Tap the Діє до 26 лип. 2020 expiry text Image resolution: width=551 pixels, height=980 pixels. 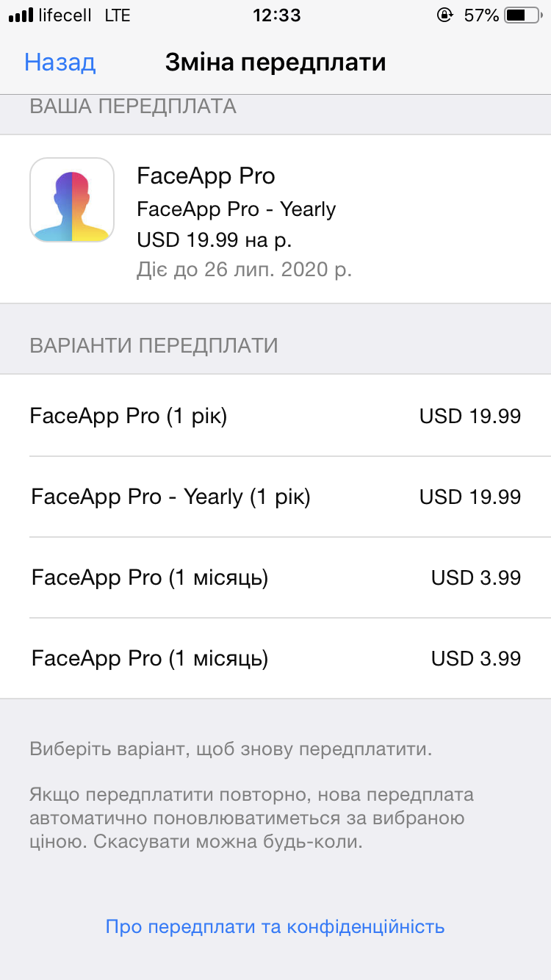point(244,270)
